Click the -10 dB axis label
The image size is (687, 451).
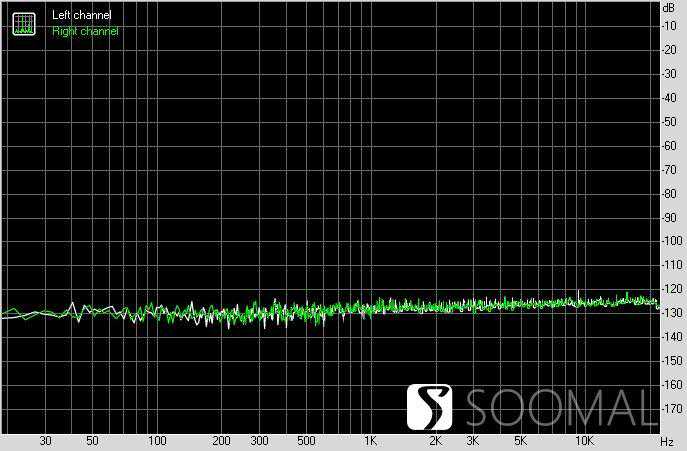668,26
